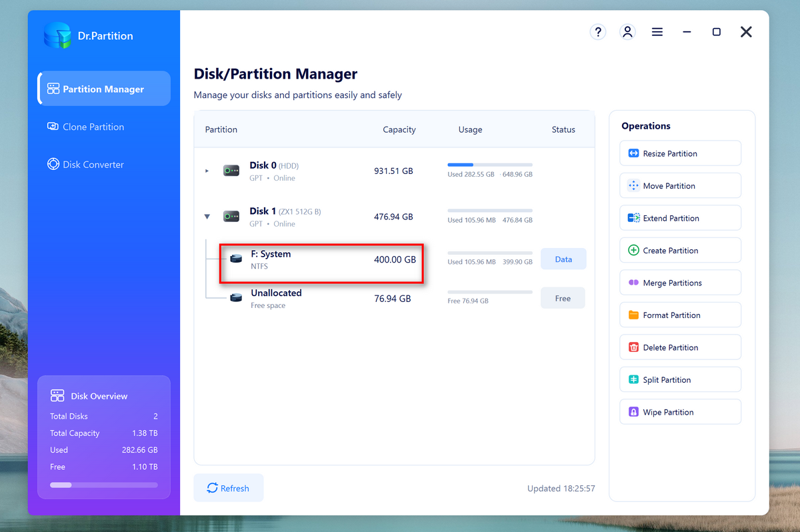800x532 pixels.
Task: Click the Extend Partition button
Action: pos(681,218)
